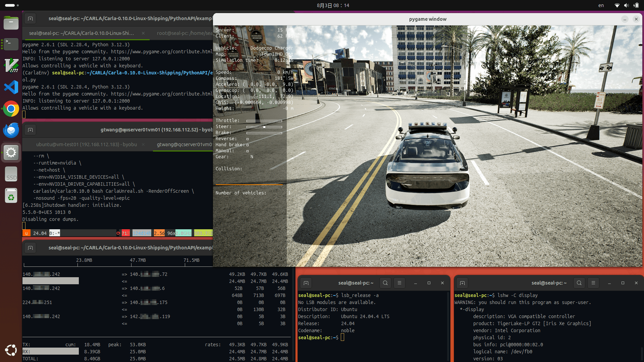Click '47.7MB' scale mark in iftop
Image resolution: width=644 pixels, height=362 pixels.
[138, 260]
